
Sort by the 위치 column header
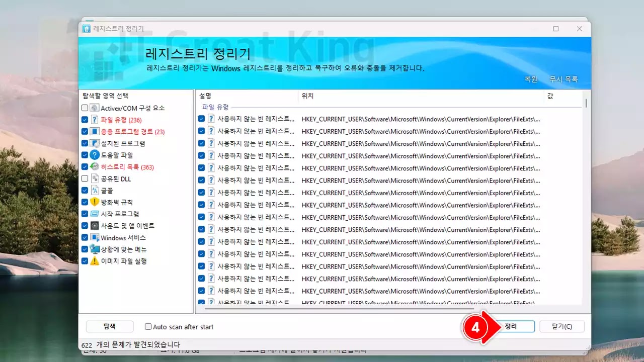pos(422,96)
